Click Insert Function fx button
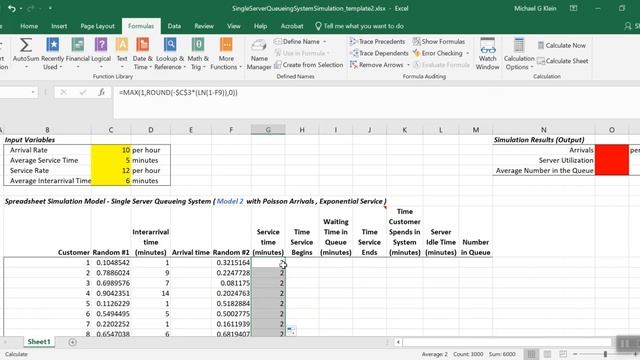 point(102,93)
